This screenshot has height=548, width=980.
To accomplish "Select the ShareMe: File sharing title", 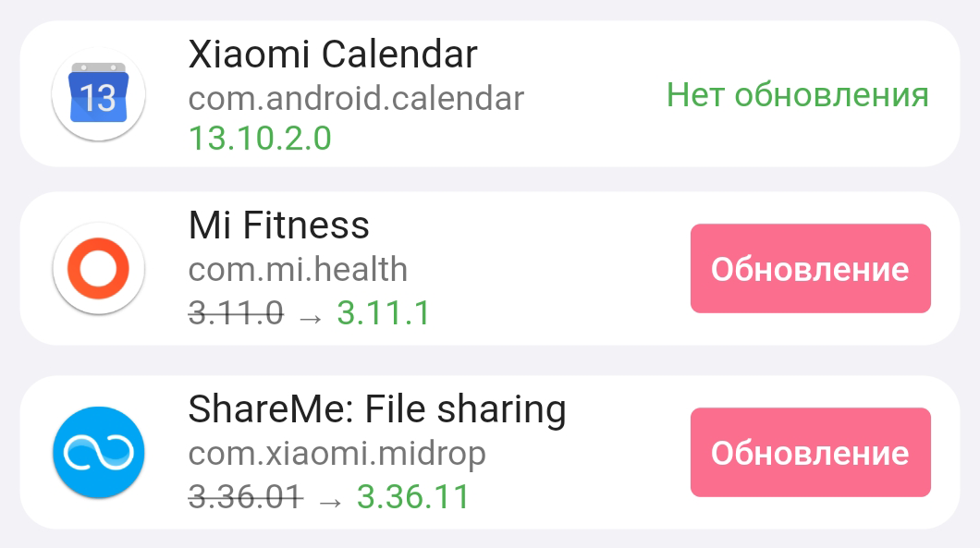I will click(x=377, y=410).
